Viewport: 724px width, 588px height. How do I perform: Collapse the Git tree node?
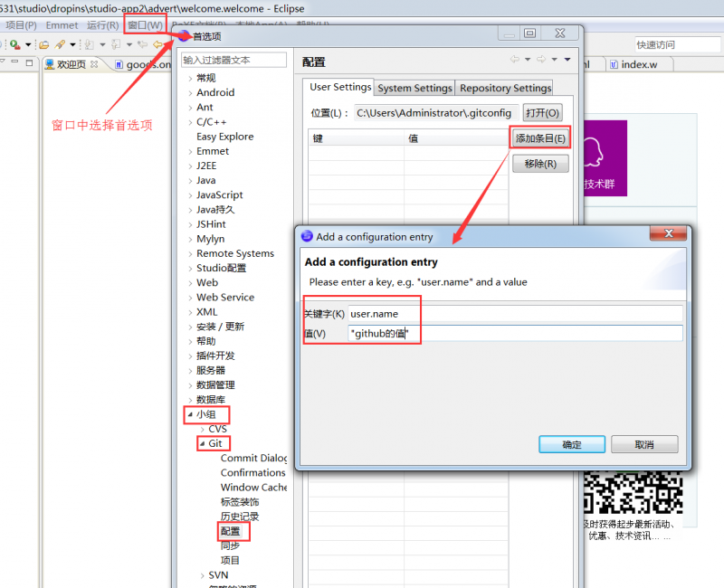[203, 443]
